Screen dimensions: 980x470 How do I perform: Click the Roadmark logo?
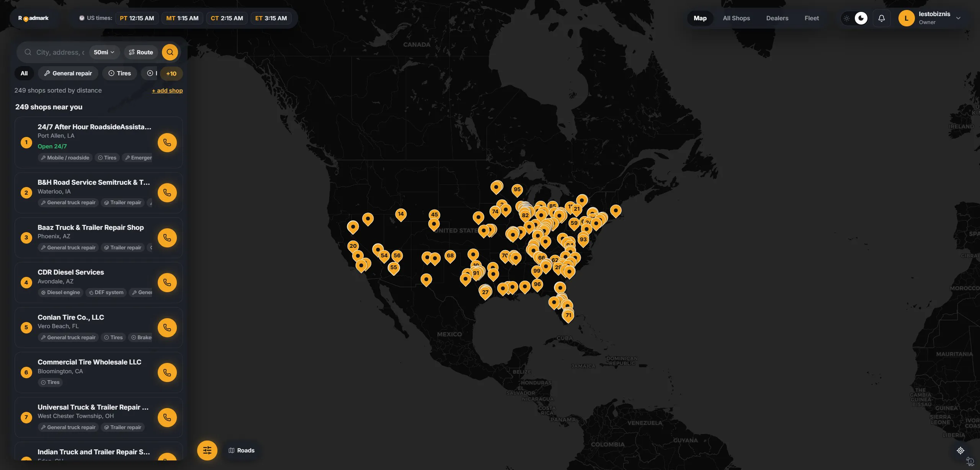point(33,18)
